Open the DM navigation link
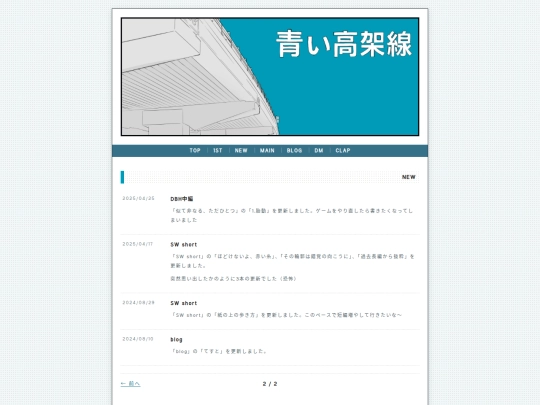 coord(319,150)
